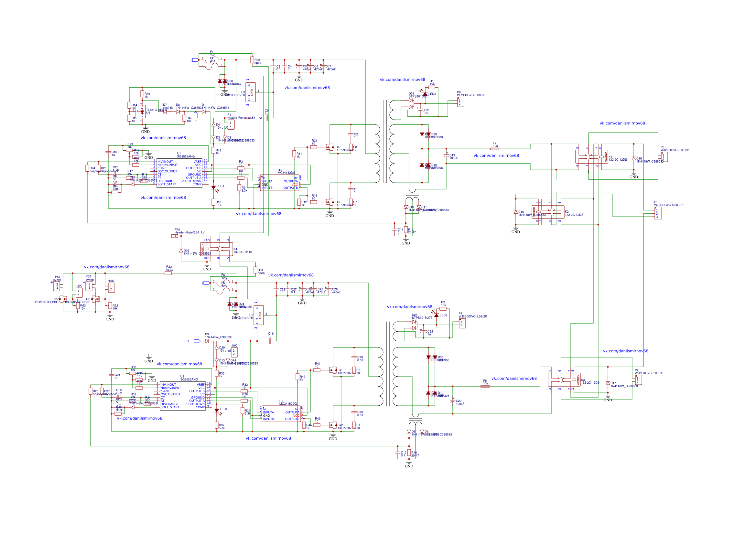Select the R22 resistor symbol
The height and width of the screenshot is (534, 756).
[x=168, y=273]
